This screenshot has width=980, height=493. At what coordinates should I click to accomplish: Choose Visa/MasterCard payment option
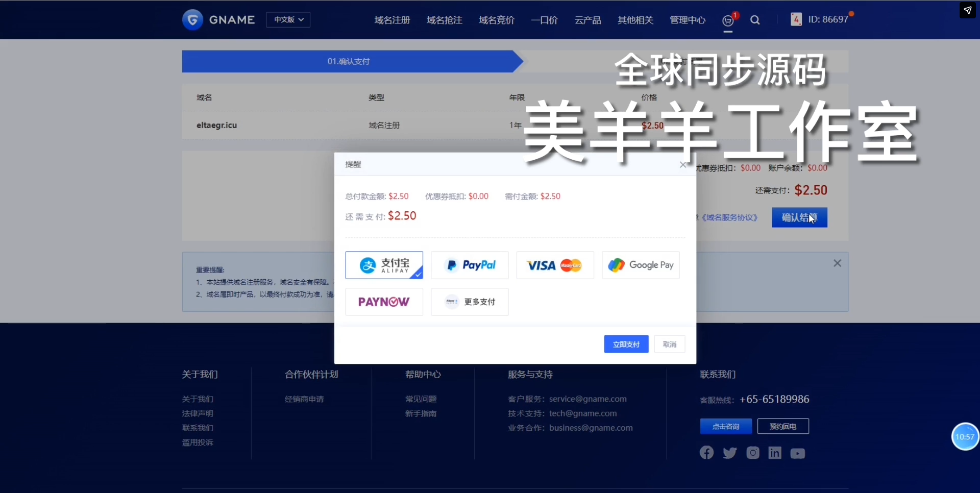tap(555, 265)
